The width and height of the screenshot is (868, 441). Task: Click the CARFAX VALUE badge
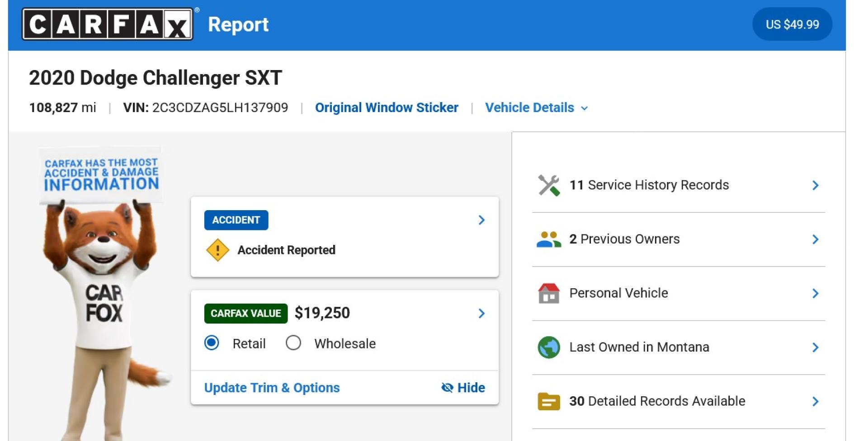[x=246, y=313]
